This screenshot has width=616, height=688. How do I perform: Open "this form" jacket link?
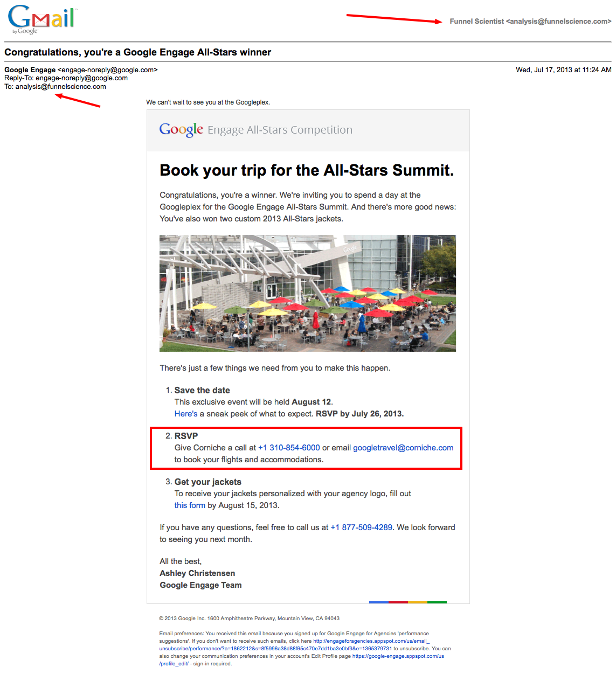[190, 505]
